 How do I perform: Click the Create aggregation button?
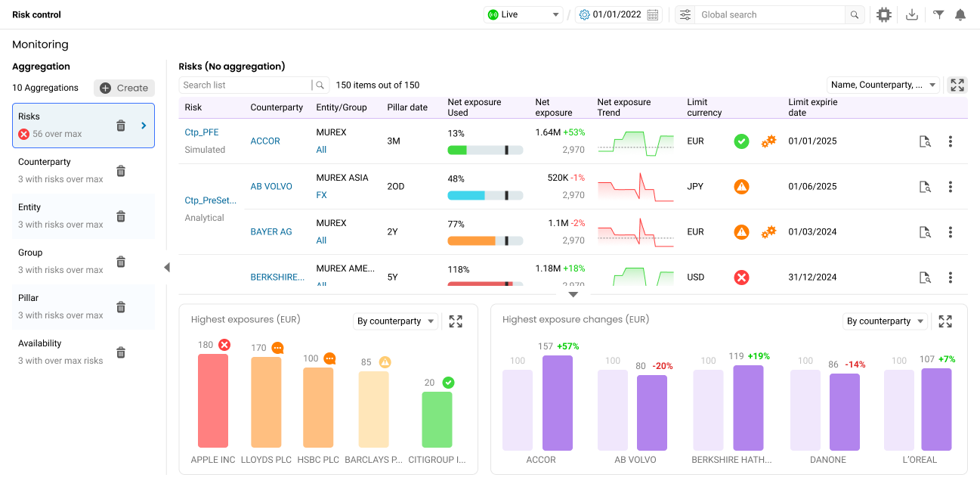coord(124,88)
